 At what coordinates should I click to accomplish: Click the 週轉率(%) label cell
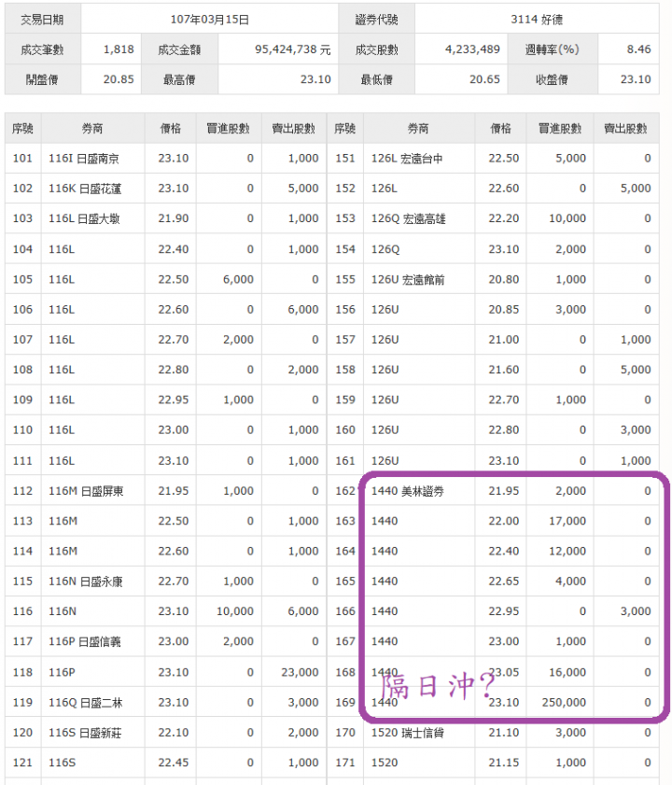552,49
